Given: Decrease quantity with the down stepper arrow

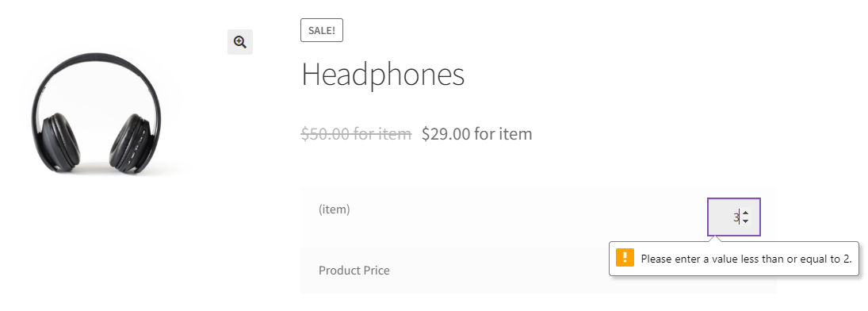Looking at the screenshot, I should (x=746, y=221).
